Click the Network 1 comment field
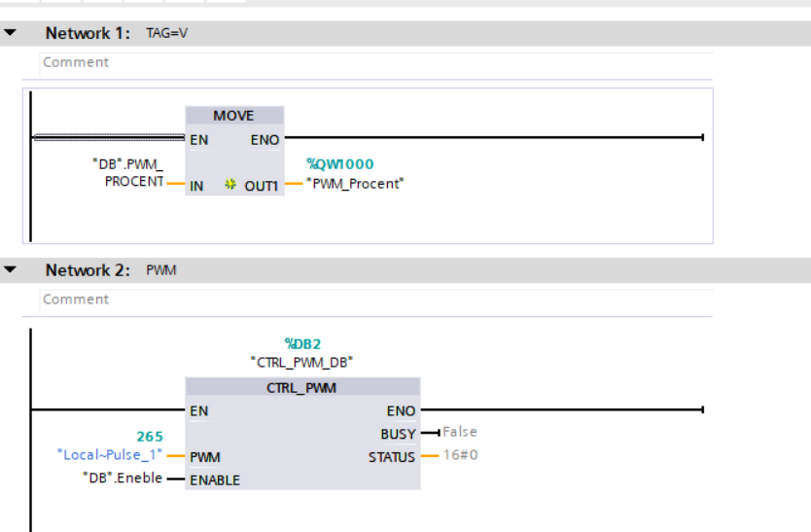811x532 pixels. (376, 62)
